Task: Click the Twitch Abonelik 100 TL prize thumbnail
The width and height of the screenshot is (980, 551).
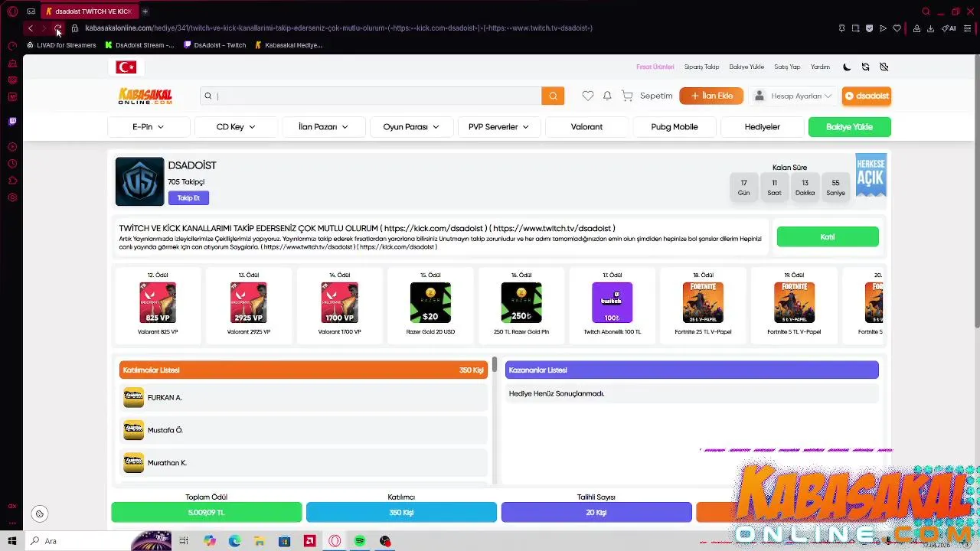Action: (612, 303)
